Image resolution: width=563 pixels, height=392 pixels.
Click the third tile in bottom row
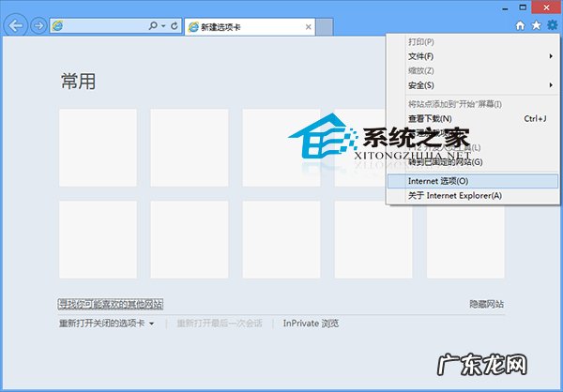pyautogui.click(x=281, y=239)
